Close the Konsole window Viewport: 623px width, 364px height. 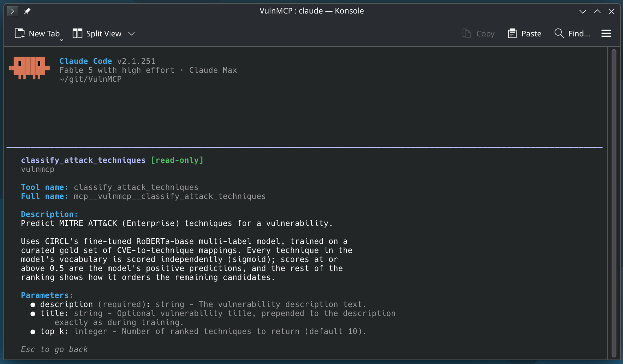point(611,11)
